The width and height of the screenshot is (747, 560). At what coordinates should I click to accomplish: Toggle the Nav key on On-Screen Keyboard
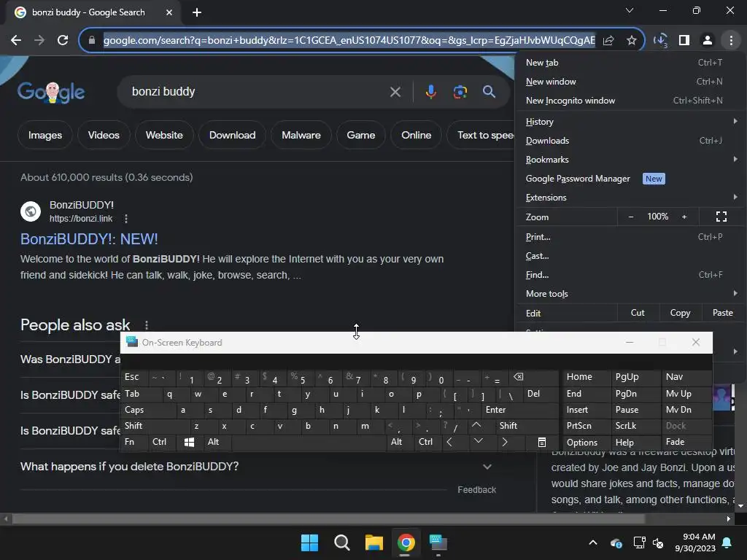(686, 377)
